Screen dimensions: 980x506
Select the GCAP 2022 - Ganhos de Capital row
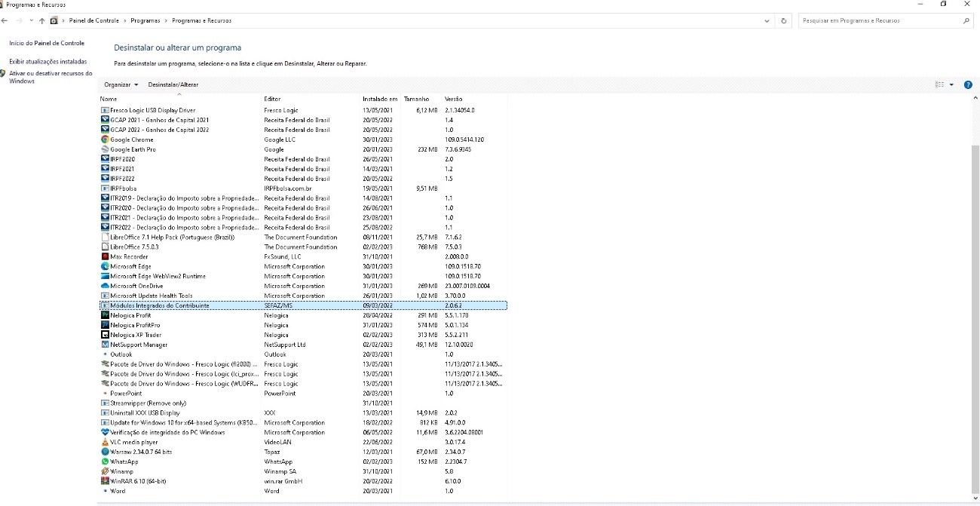303,130
